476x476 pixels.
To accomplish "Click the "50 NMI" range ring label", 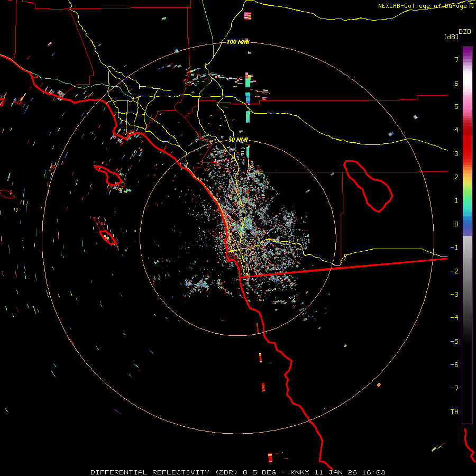I will 237,140.
